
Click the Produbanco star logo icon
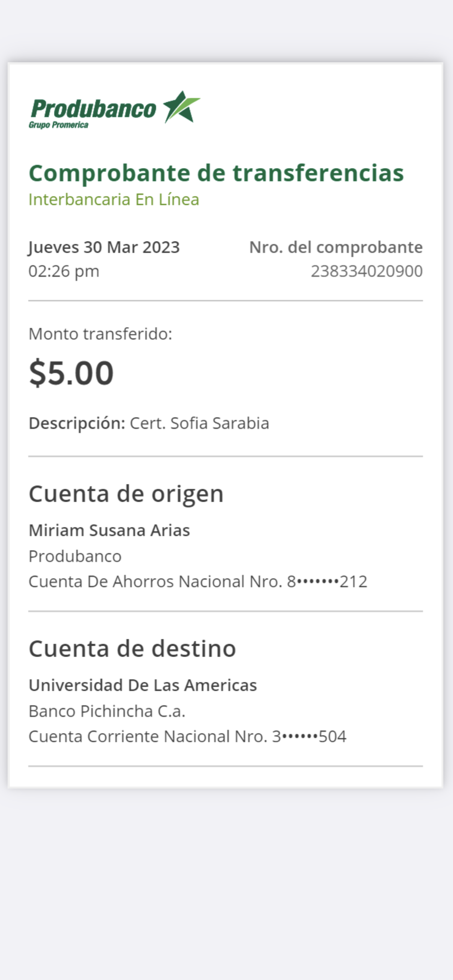[181, 107]
